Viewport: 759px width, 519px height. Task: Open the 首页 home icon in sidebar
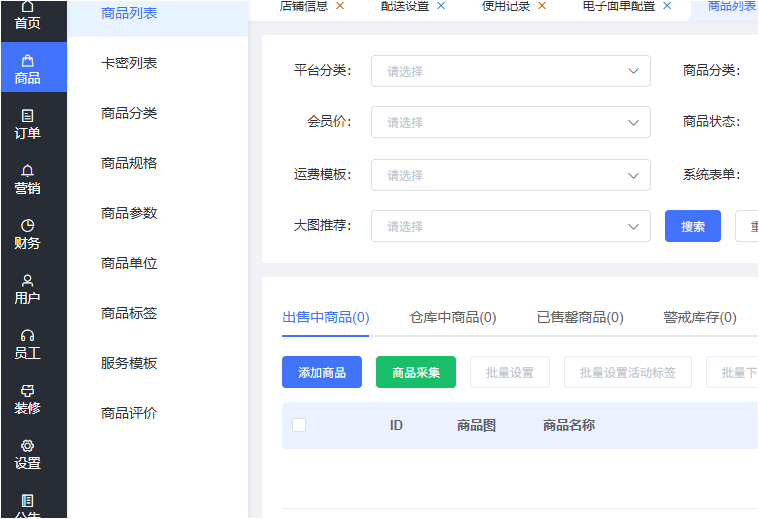pyautogui.click(x=28, y=7)
